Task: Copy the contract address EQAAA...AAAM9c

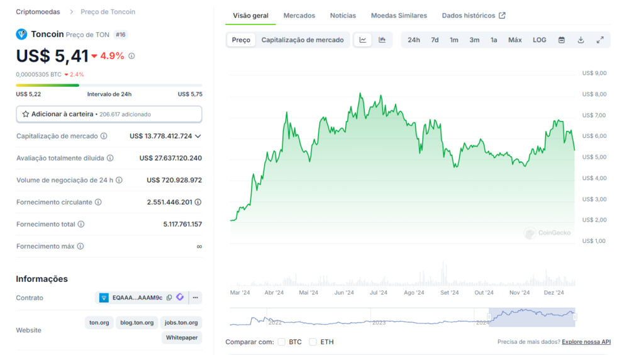Action: click(x=169, y=298)
